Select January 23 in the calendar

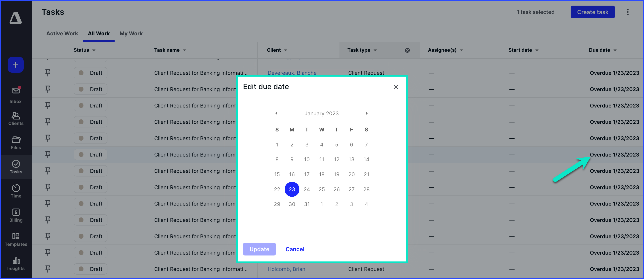click(292, 189)
